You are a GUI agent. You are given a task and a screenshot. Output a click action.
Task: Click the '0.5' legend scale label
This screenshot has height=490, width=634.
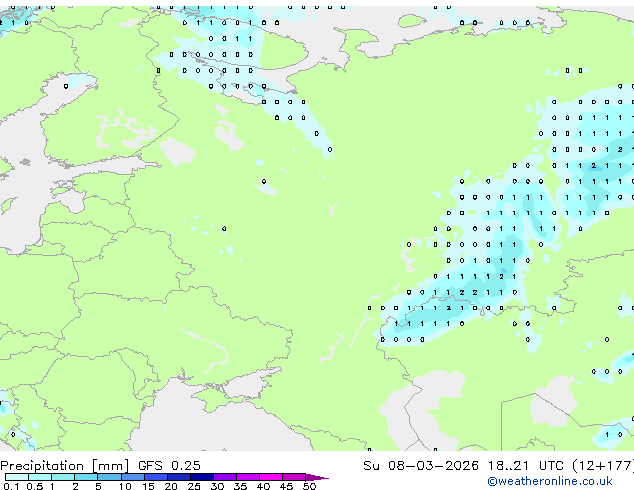click(x=35, y=486)
